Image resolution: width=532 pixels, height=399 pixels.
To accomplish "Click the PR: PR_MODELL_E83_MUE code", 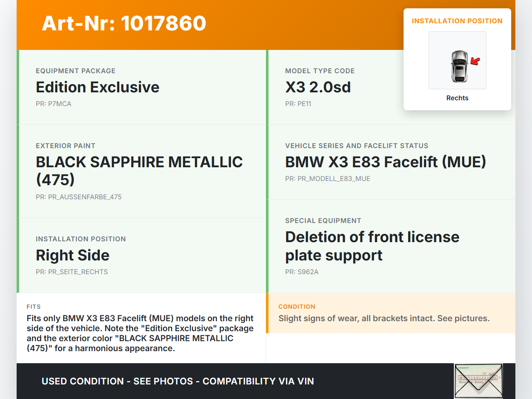I will (x=327, y=179).
